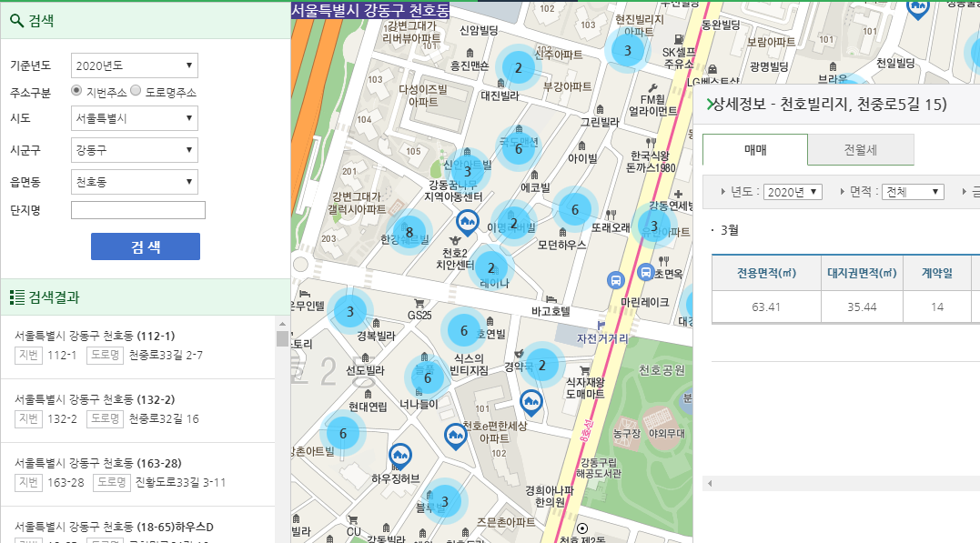Click the 검색 magnifier icon
This screenshot has height=543, width=980.
coord(17,21)
